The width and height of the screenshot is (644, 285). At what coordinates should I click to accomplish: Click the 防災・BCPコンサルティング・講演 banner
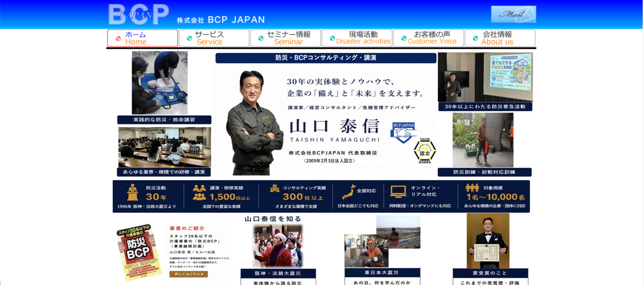pos(326,58)
